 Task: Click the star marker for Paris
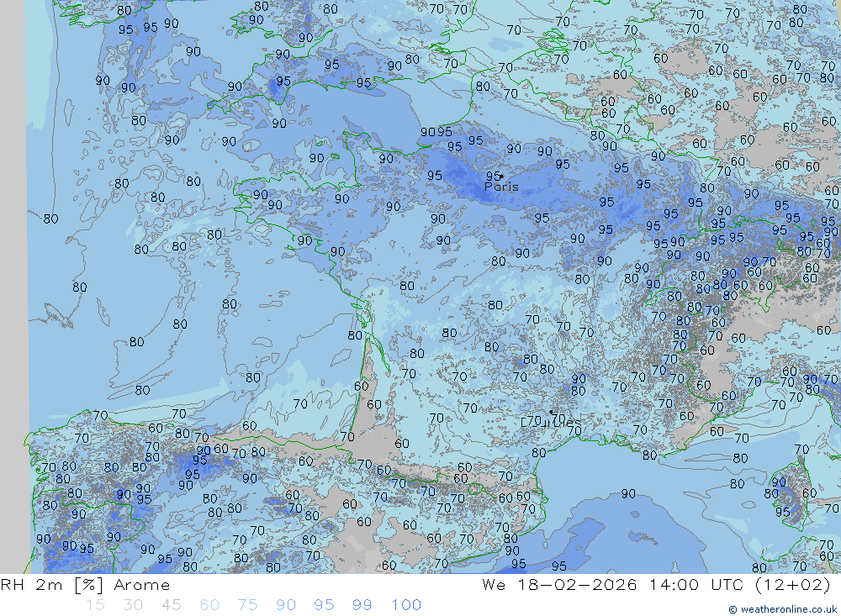[x=501, y=176]
